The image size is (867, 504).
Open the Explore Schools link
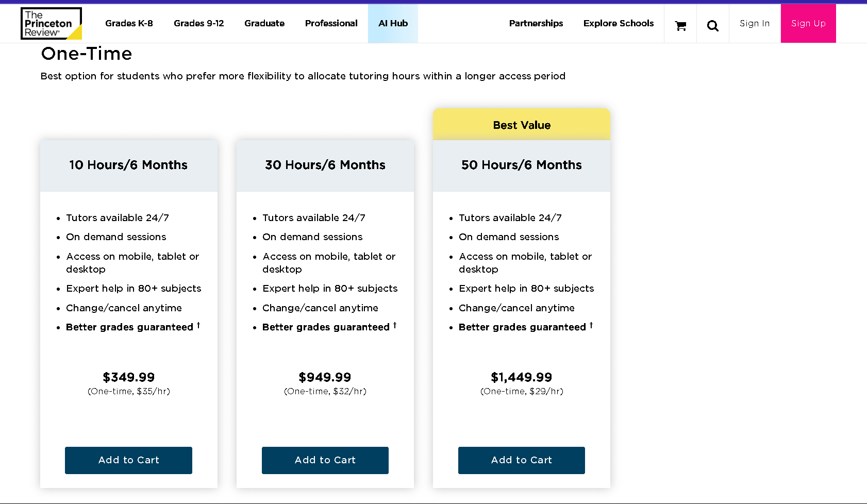point(619,23)
